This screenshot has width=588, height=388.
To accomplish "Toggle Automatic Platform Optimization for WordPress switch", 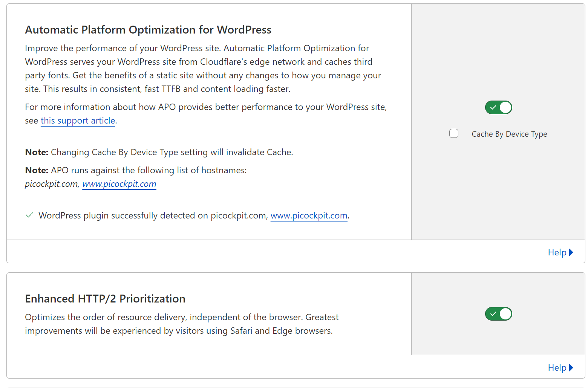I will tap(498, 107).
